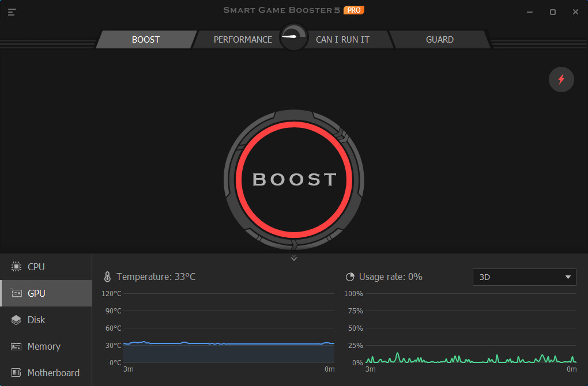Click the usage rate pie icon
The height and width of the screenshot is (386, 588).
point(350,277)
